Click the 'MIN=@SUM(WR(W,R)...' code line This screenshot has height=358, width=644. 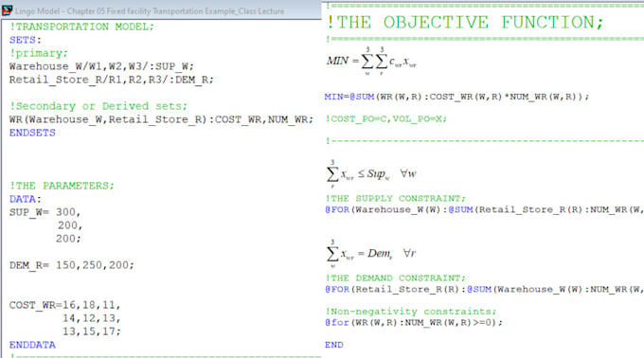(x=456, y=97)
